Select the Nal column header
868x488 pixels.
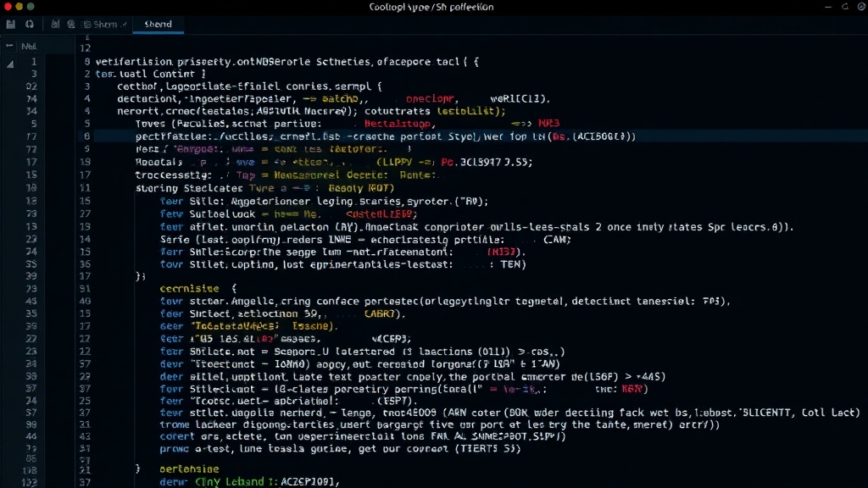pyautogui.click(x=29, y=47)
